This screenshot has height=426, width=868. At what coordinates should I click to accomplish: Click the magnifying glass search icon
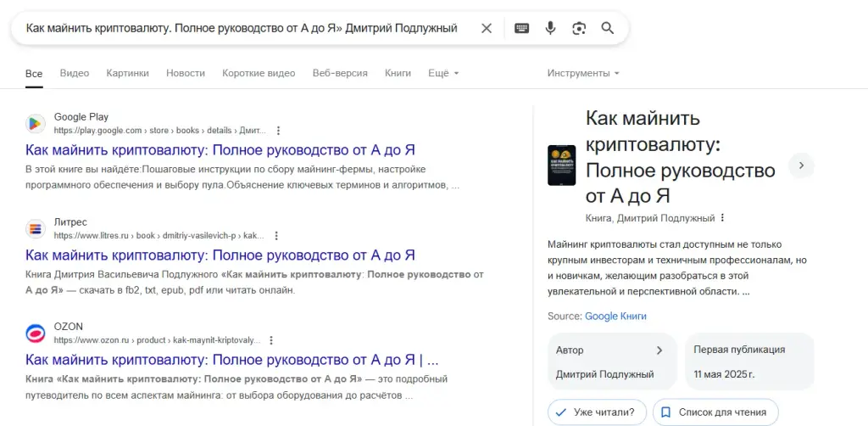click(x=607, y=28)
